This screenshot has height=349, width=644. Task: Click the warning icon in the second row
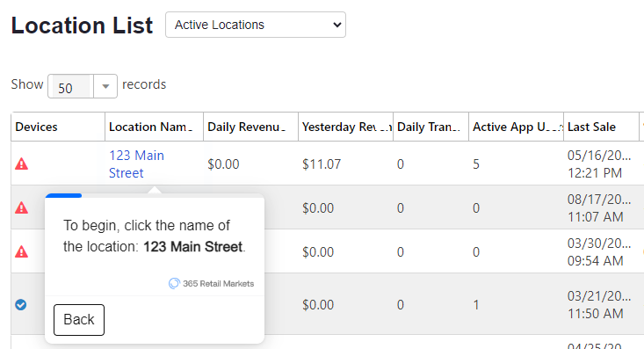[x=21, y=207]
